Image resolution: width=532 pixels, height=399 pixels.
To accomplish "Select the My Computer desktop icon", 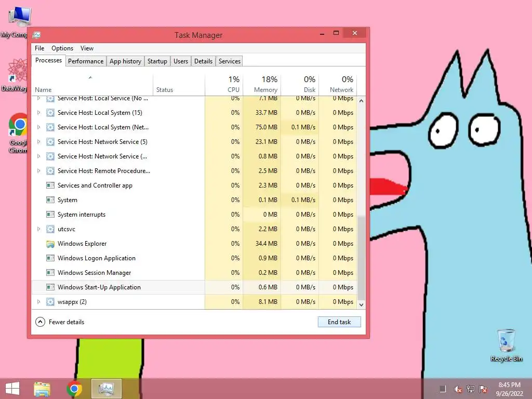I will click(x=16, y=22).
